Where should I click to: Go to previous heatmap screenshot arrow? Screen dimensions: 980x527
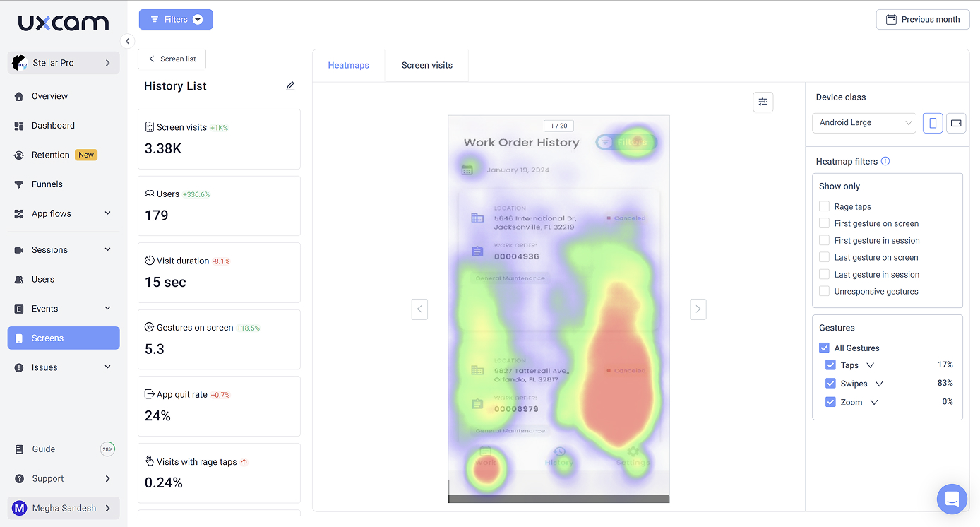(x=419, y=309)
